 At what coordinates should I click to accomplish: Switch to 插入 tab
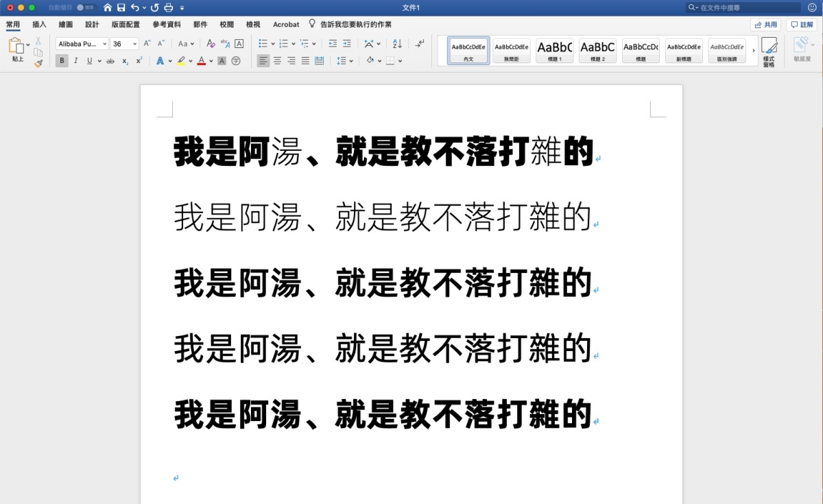pos(39,25)
